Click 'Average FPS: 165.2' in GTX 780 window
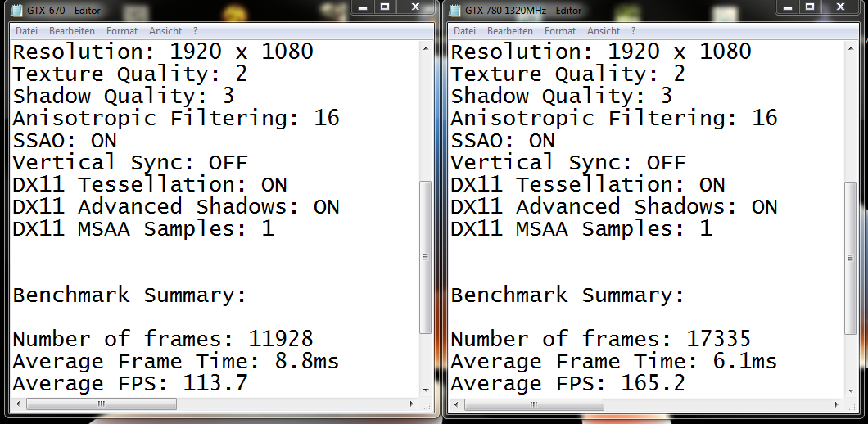868x424 pixels. (568, 384)
